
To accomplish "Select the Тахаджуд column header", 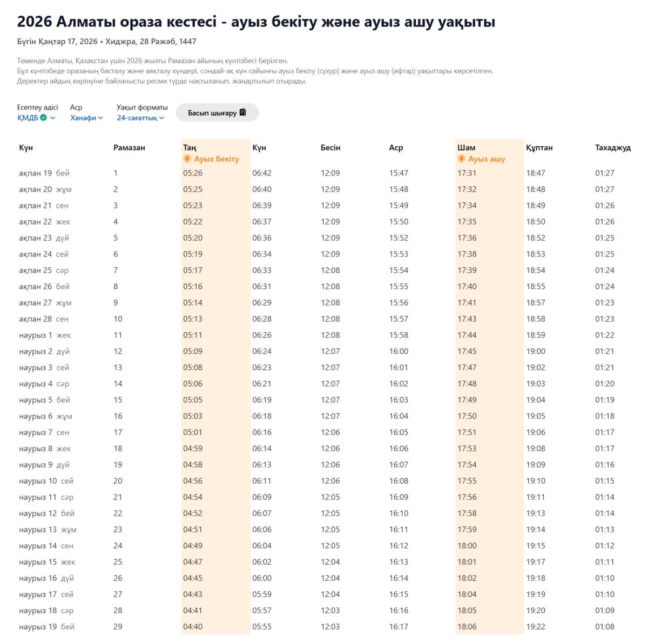I will coord(612,147).
